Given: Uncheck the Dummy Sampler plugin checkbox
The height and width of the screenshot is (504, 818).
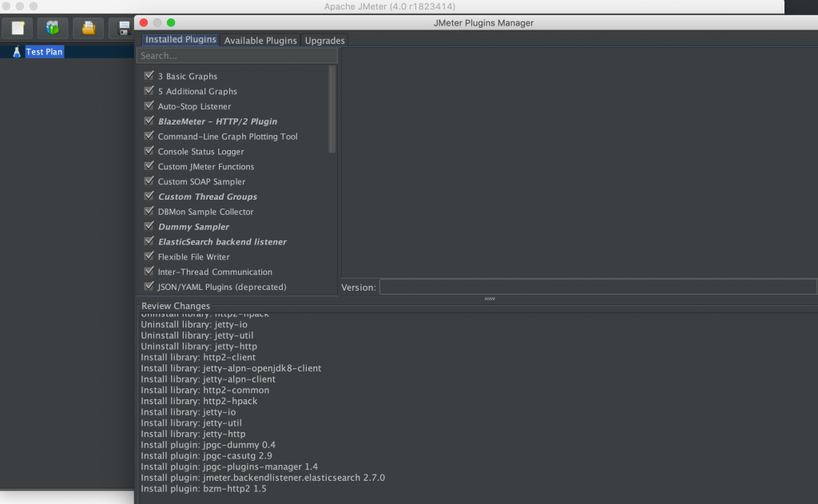Looking at the screenshot, I should coord(149,227).
